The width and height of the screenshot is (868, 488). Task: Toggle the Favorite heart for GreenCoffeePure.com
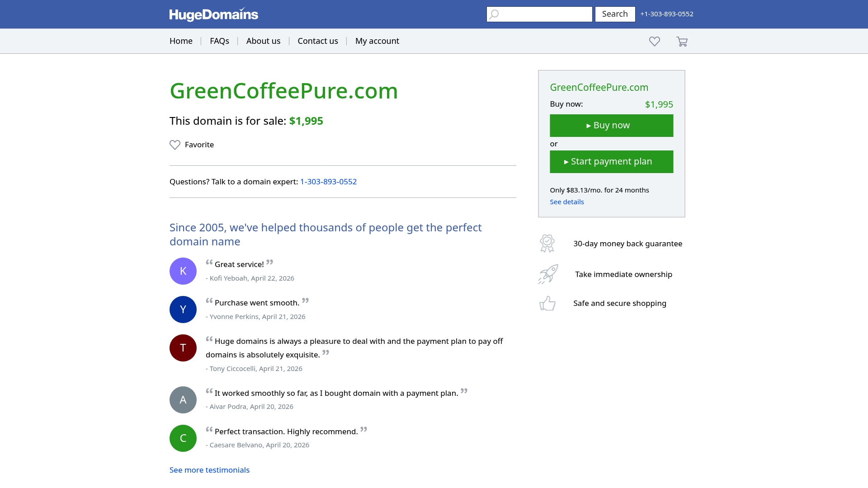[175, 145]
